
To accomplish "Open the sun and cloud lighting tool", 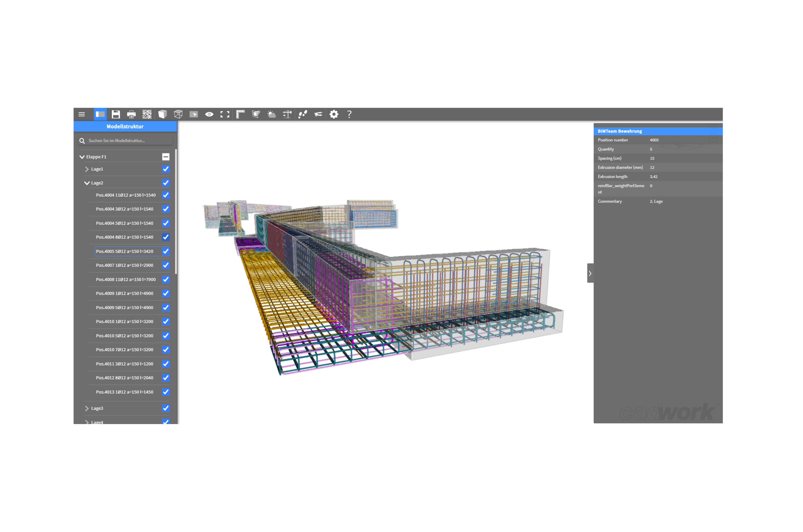I will [x=271, y=114].
